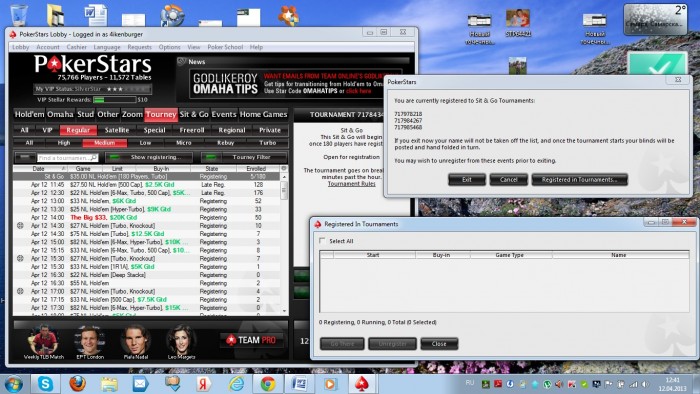Viewport: 700px width, 394px height.
Task: Open the STP64421 photo on the desktop
Action: pos(518,23)
